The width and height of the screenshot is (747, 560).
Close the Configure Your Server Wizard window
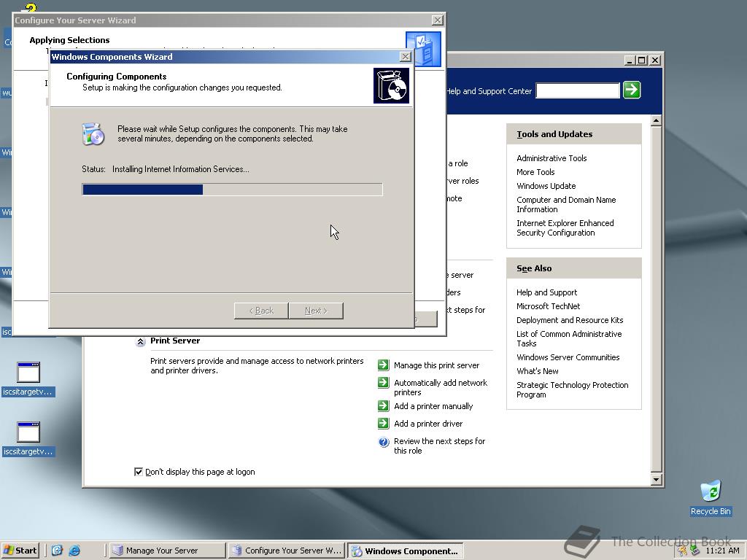[x=438, y=20]
